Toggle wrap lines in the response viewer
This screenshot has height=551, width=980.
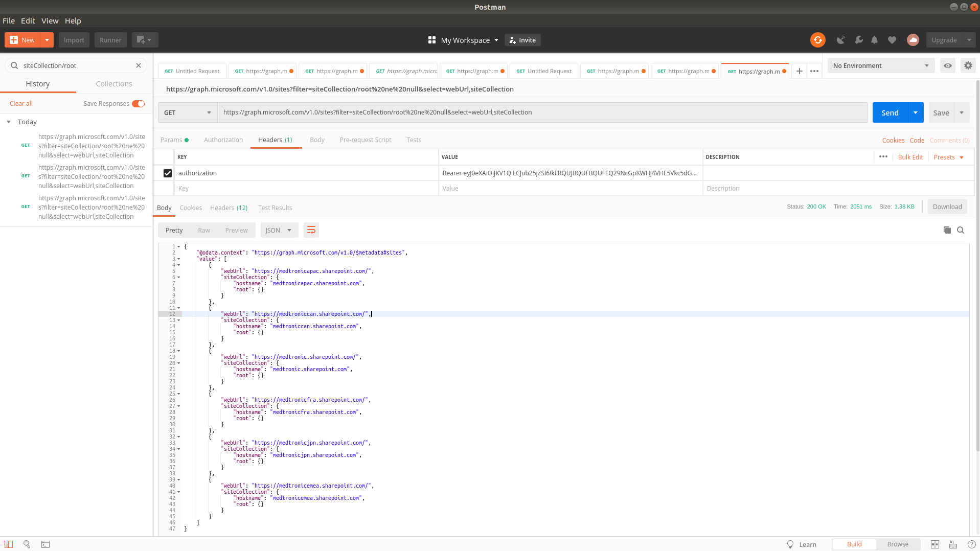coord(311,230)
